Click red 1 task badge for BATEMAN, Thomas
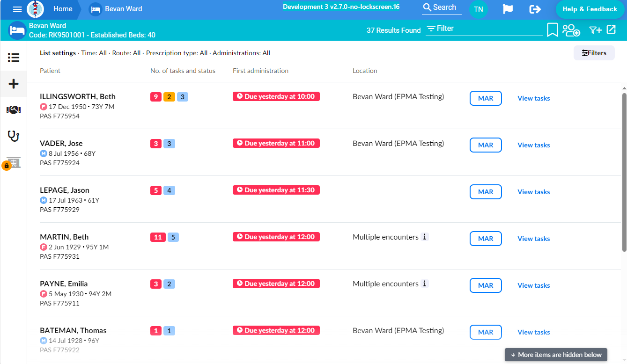Viewport: 627px width, 364px height. point(156,331)
